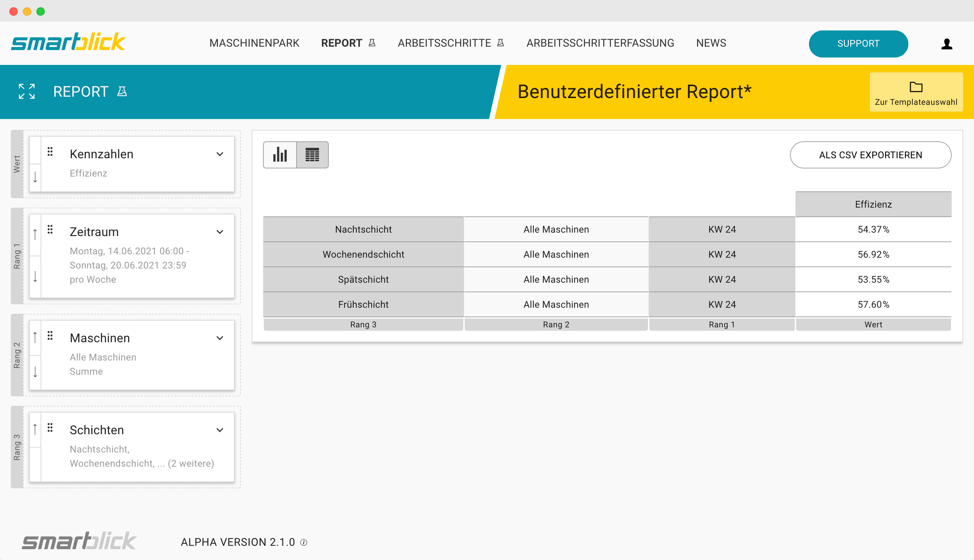
Task: Expand the Zeitraum card chevron
Action: click(219, 232)
